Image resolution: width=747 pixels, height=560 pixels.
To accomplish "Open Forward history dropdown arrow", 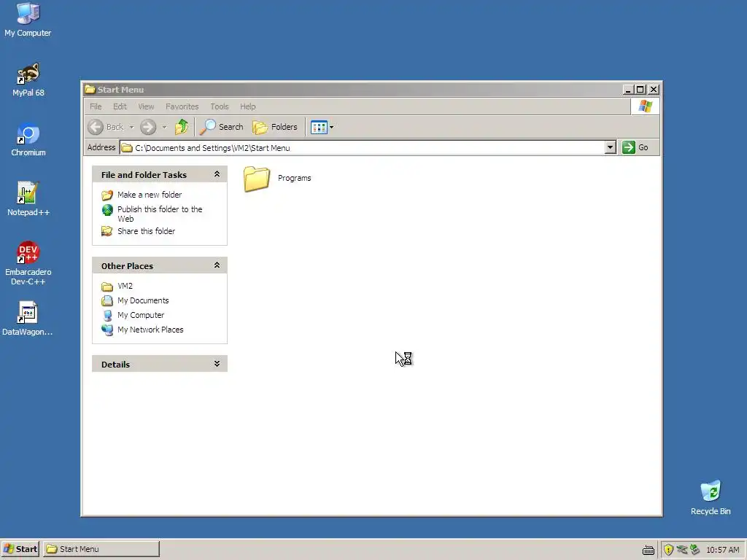I will point(164,127).
